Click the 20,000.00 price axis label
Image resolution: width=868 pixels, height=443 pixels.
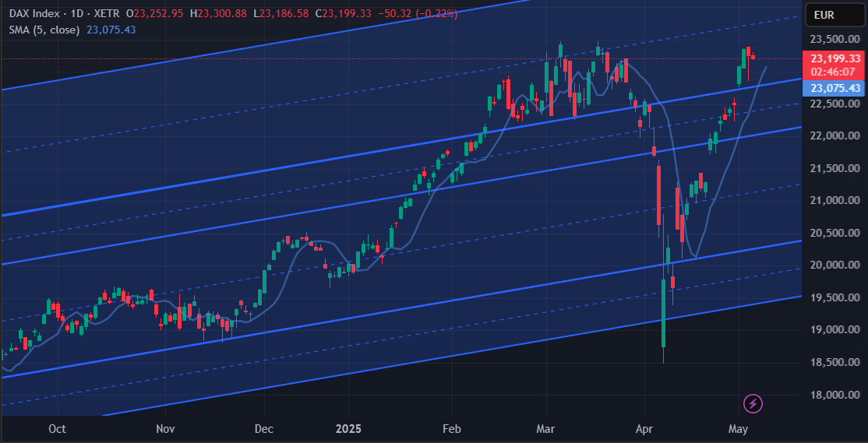click(835, 265)
